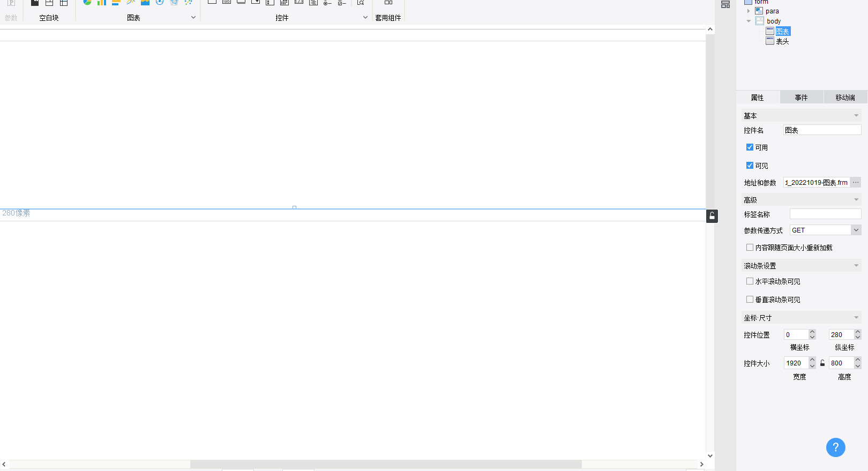Image resolution: width=868 pixels, height=471 pixels.
Task: Click the horizontal scrollbar thumb below the canvas
Action: pyautogui.click(x=386, y=464)
